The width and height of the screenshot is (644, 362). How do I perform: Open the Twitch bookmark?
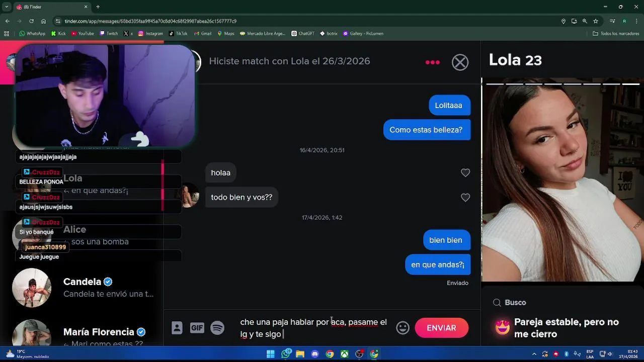click(x=109, y=34)
